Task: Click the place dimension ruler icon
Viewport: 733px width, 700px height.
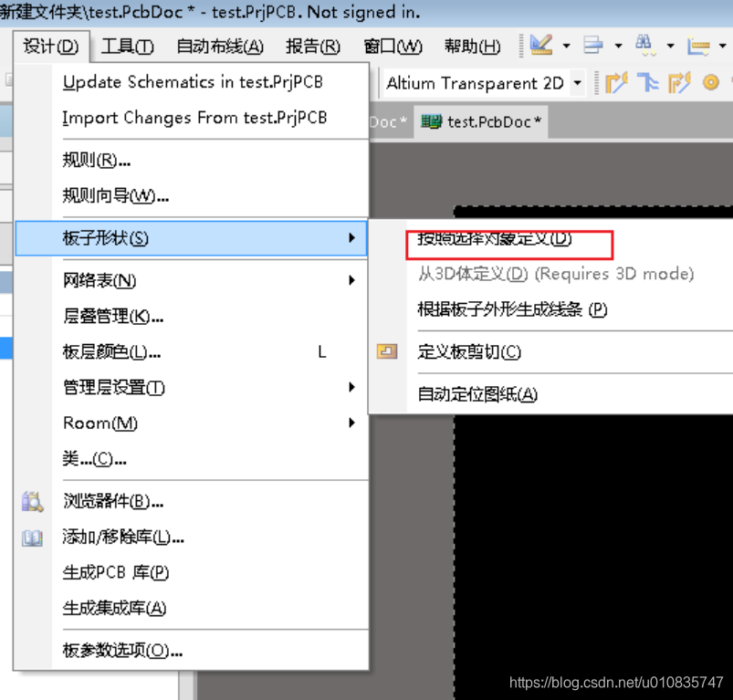Action: tap(698, 45)
